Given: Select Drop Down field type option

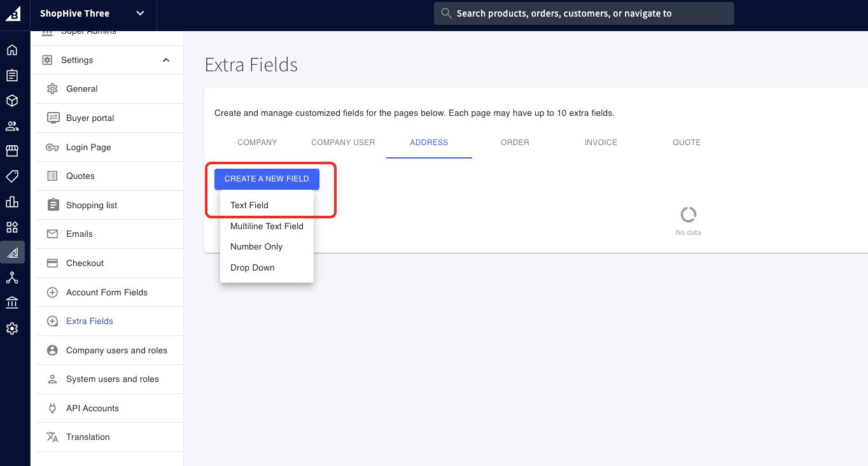Looking at the screenshot, I should point(253,267).
